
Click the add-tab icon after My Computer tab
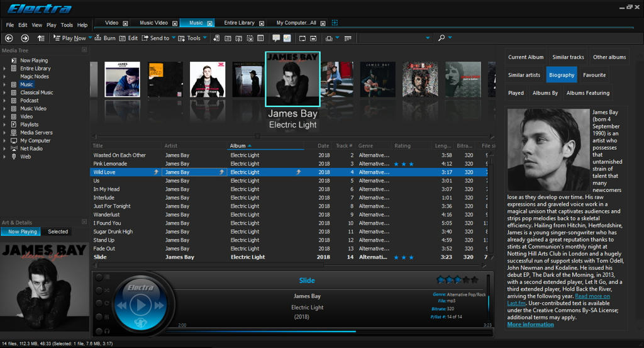click(x=335, y=23)
